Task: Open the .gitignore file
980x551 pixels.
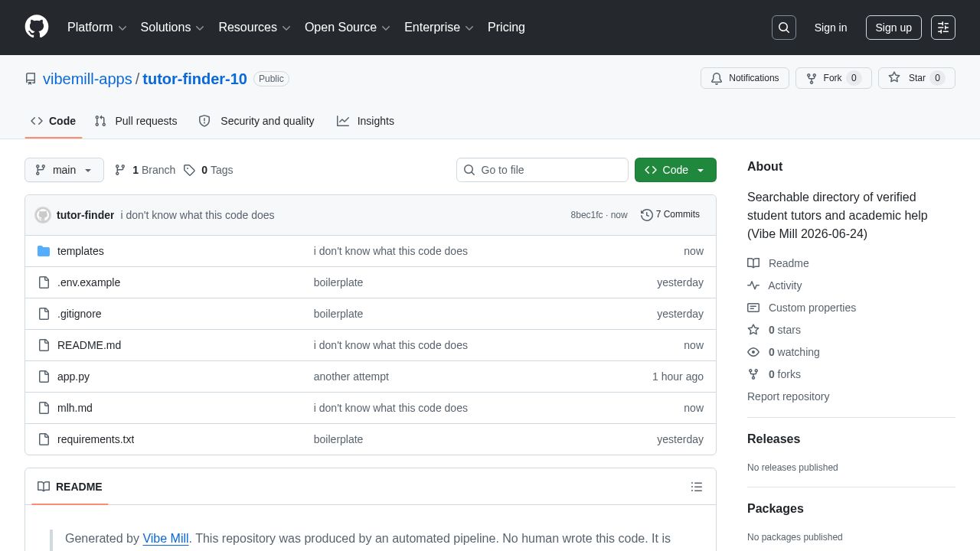Action: pos(80,314)
